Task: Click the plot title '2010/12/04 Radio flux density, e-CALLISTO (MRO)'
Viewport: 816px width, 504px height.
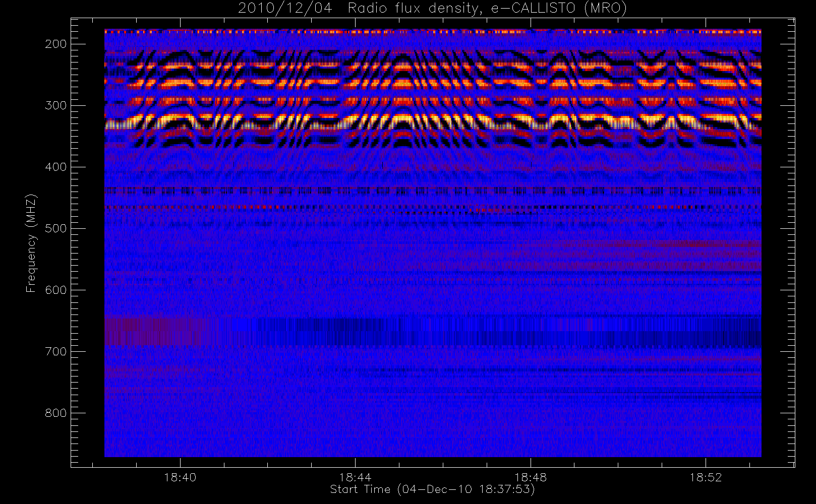Action: [x=432, y=9]
